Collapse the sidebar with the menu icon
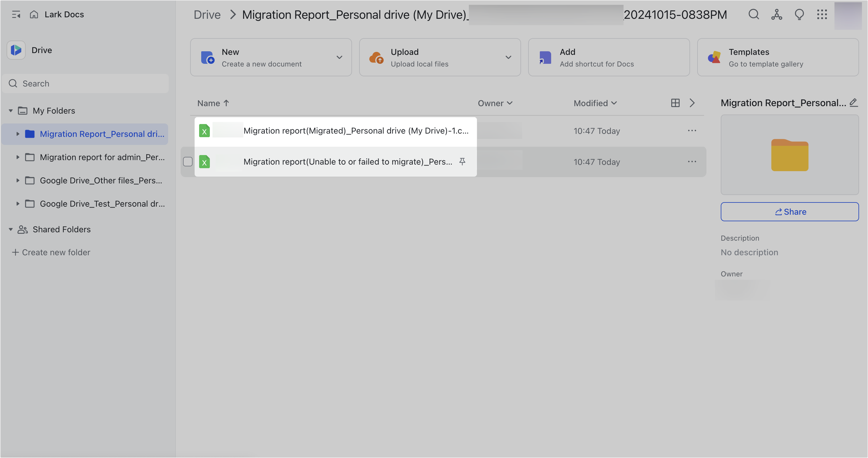The width and height of the screenshot is (868, 458). [x=16, y=15]
